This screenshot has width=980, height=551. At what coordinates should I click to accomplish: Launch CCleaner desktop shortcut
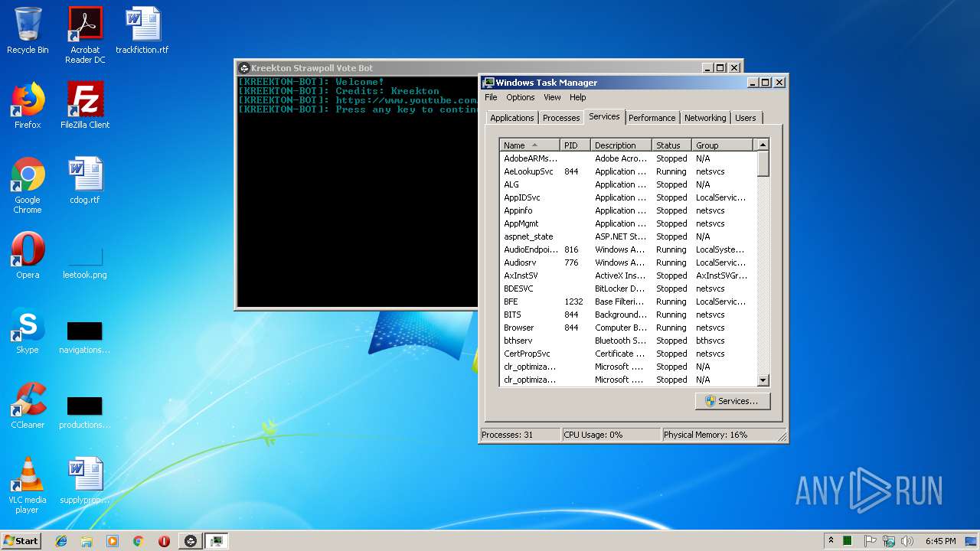point(28,406)
